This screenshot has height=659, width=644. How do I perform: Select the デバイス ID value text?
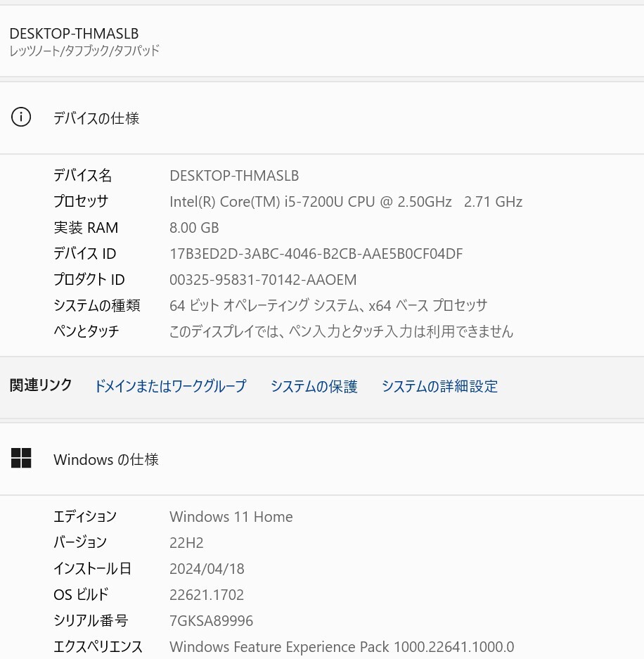click(316, 254)
